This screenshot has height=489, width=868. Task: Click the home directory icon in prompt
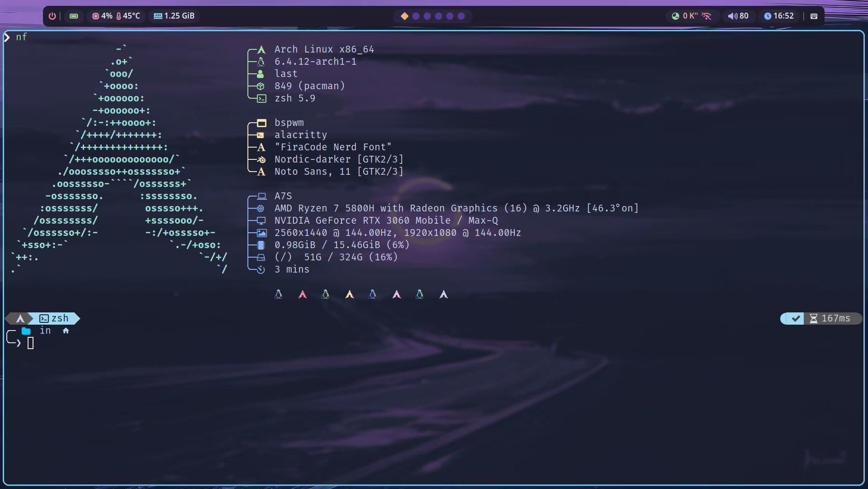click(66, 331)
